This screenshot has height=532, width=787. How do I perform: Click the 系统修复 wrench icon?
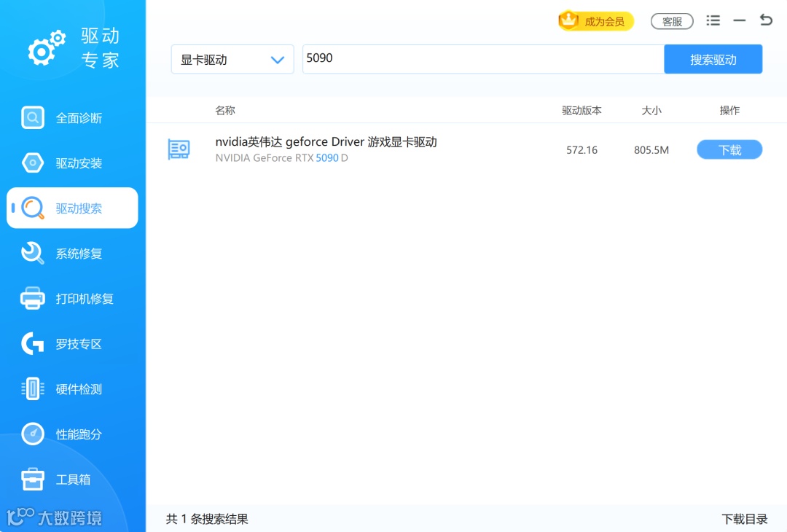(33, 254)
